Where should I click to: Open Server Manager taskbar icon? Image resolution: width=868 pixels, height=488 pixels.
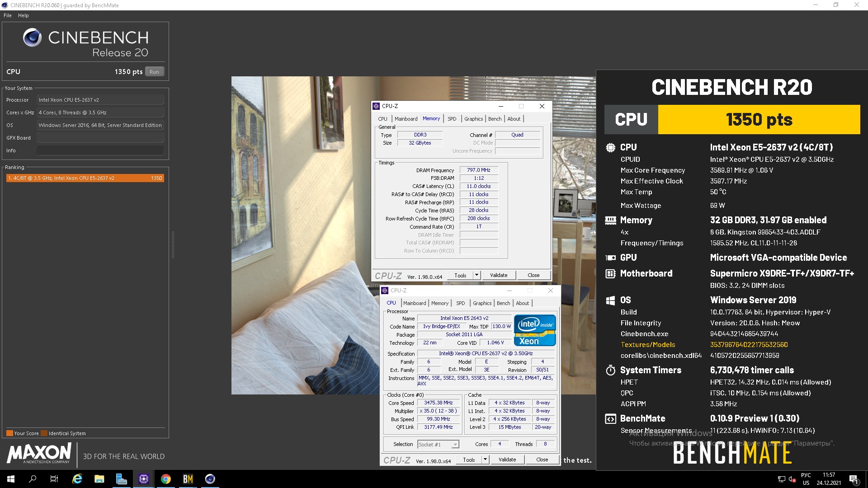click(122, 479)
